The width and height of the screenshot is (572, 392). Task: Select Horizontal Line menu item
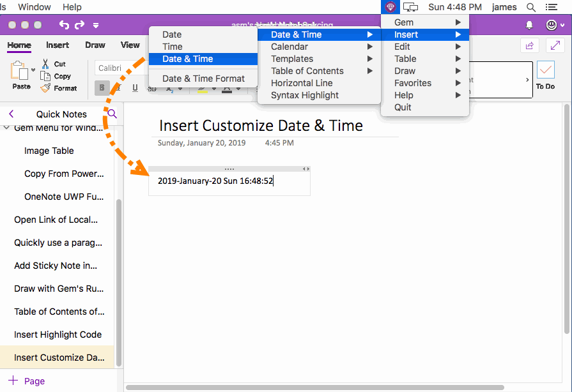click(x=319, y=83)
